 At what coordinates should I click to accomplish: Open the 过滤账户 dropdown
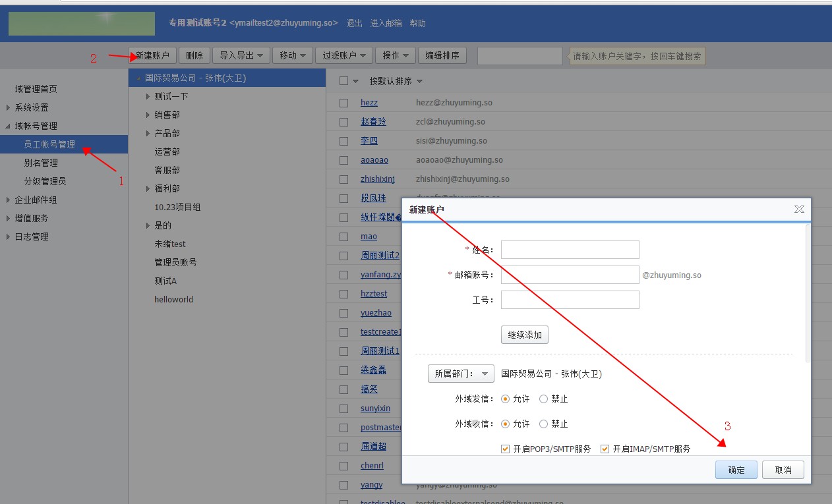click(344, 55)
